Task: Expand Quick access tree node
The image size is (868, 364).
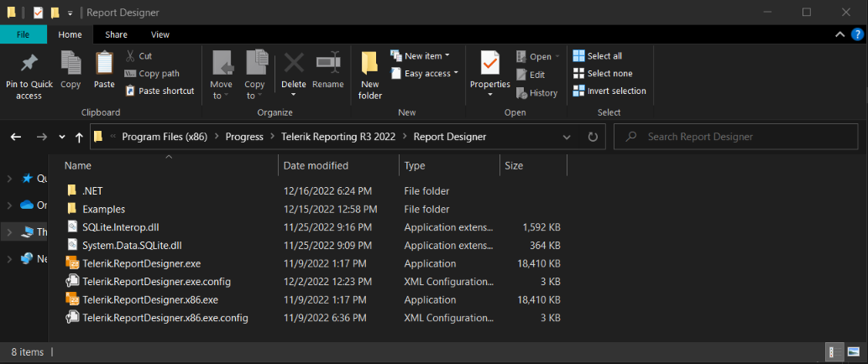Action: click(9, 178)
